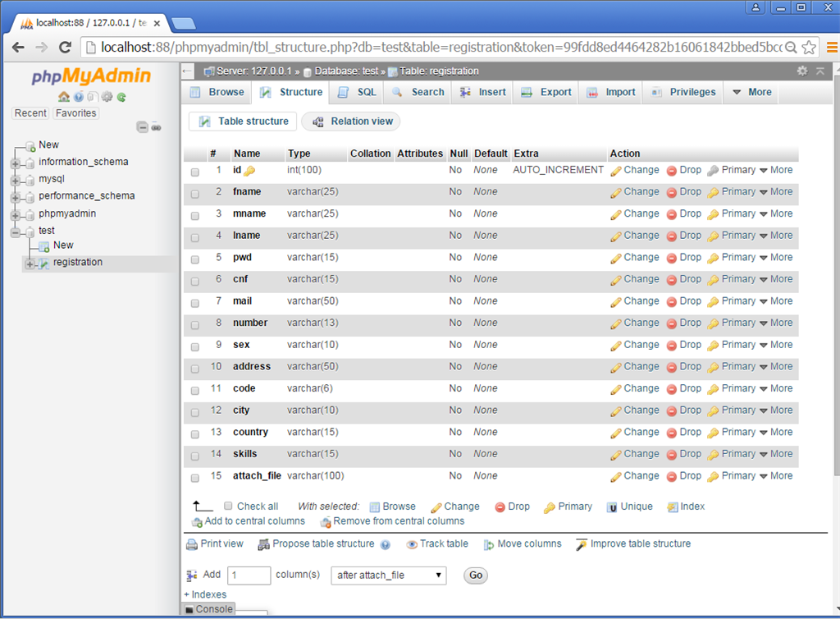Open the Insert tab

[482, 92]
